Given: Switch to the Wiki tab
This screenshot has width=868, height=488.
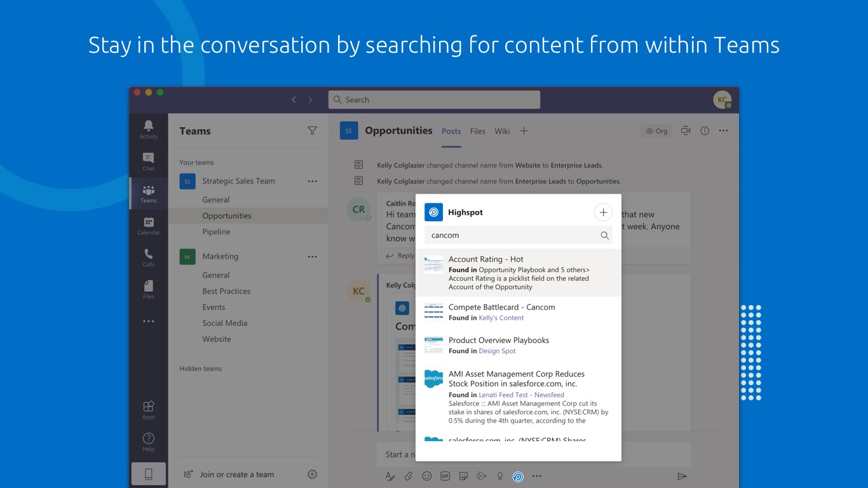Looking at the screenshot, I should 502,132.
